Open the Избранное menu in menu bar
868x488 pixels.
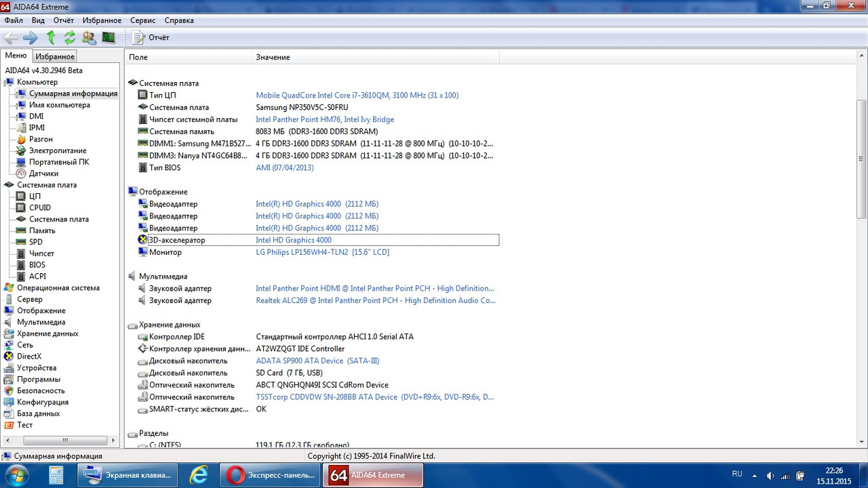[x=102, y=20]
